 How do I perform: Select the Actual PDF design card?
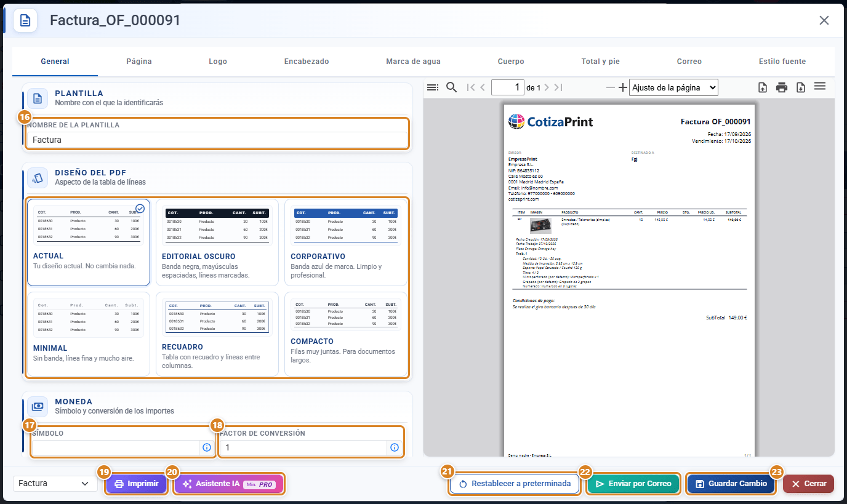click(89, 242)
